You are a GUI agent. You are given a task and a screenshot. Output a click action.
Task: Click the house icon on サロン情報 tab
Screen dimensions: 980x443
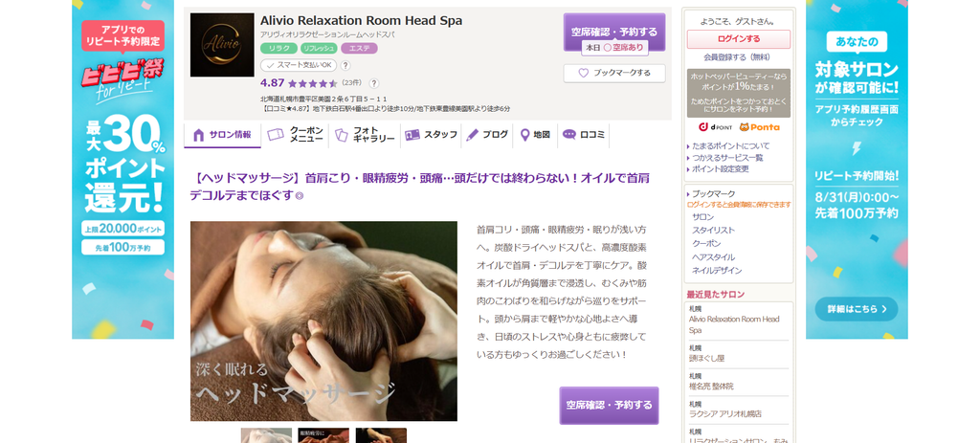(x=199, y=135)
